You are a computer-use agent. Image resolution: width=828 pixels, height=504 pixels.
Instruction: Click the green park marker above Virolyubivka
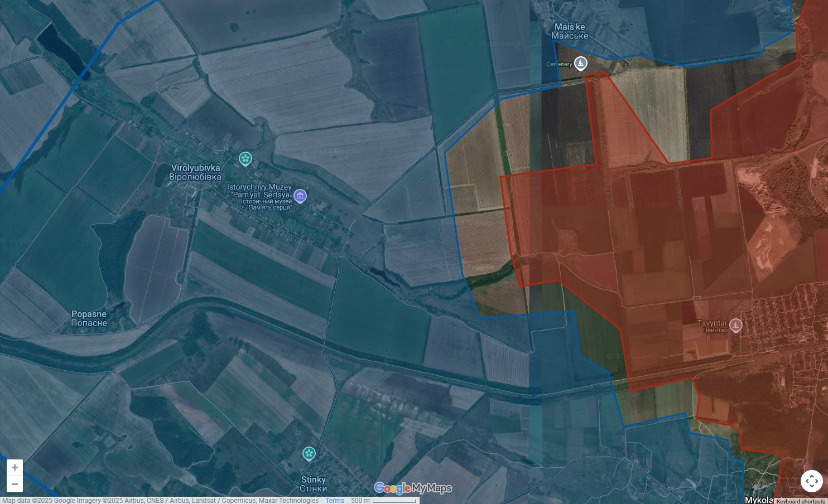245,159
